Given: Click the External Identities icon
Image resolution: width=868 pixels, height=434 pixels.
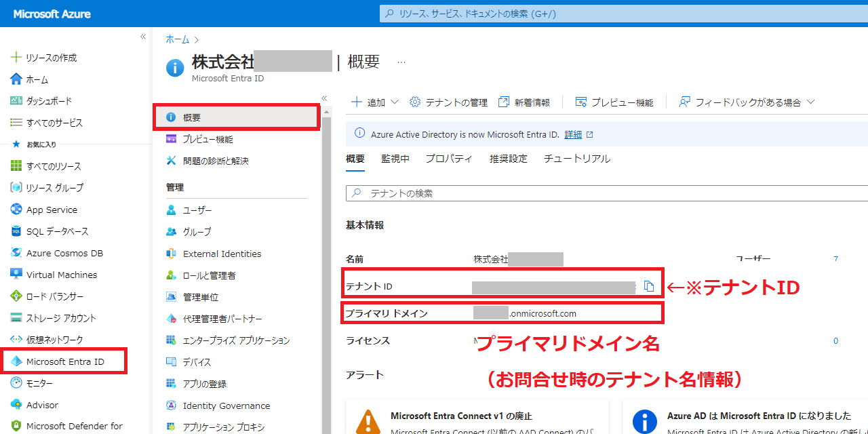Looking at the screenshot, I should pyautogui.click(x=171, y=254).
